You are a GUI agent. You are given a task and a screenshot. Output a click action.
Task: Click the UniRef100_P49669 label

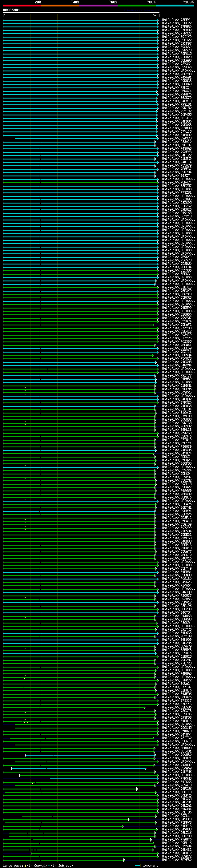(x=177, y=491)
